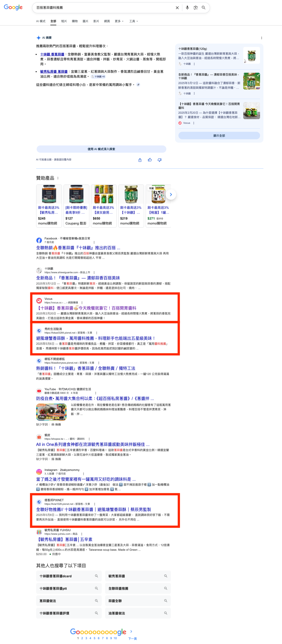Expand the 更多 dropdown in search tabs
The width and height of the screenshot is (282, 644).
[119, 21]
